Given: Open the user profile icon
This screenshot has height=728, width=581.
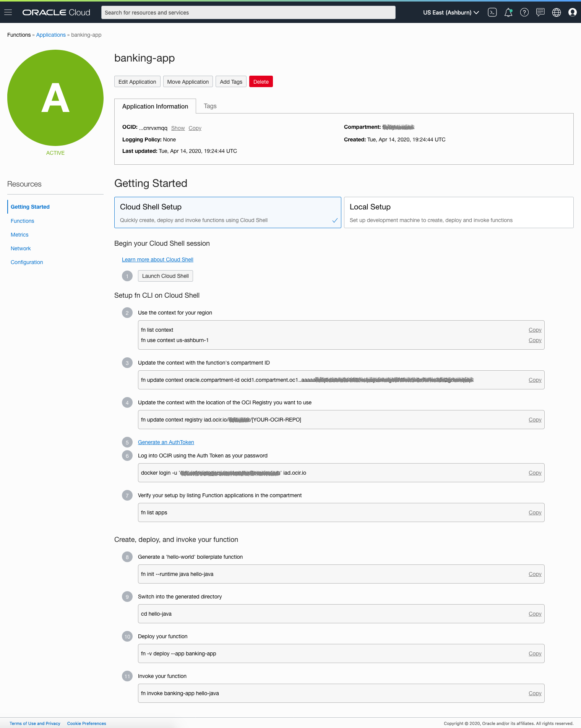Looking at the screenshot, I should (x=573, y=13).
